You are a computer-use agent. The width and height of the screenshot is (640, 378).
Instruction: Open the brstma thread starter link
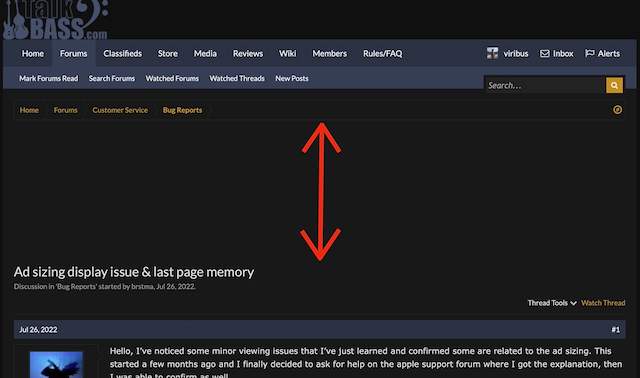[142, 287]
